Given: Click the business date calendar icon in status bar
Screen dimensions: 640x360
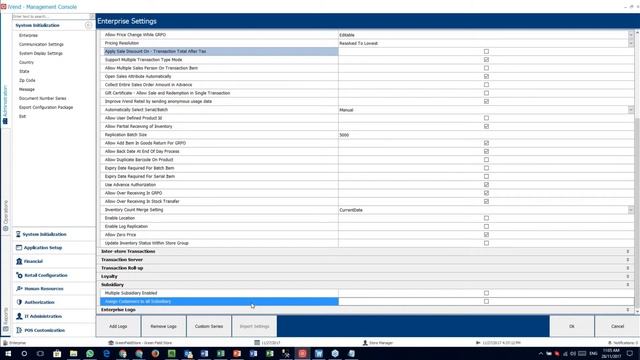Looking at the screenshot, I should tap(257, 343).
